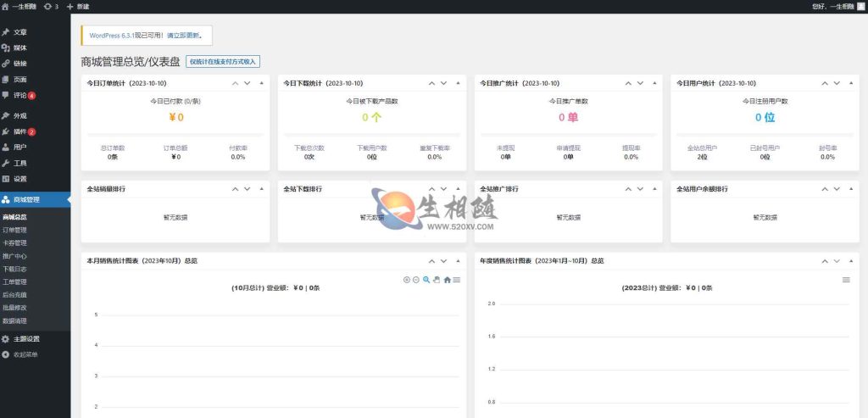Go to 数据清理 submenu
This screenshot has width=868, height=418.
[x=14, y=320]
